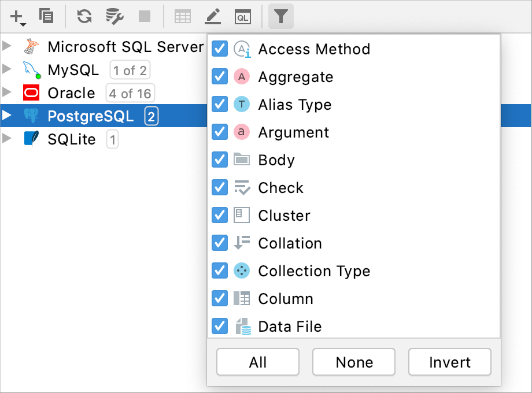Screen dimensions: 532x393
Task: Click the Duplicate data source icon
Action: [x=46, y=16]
